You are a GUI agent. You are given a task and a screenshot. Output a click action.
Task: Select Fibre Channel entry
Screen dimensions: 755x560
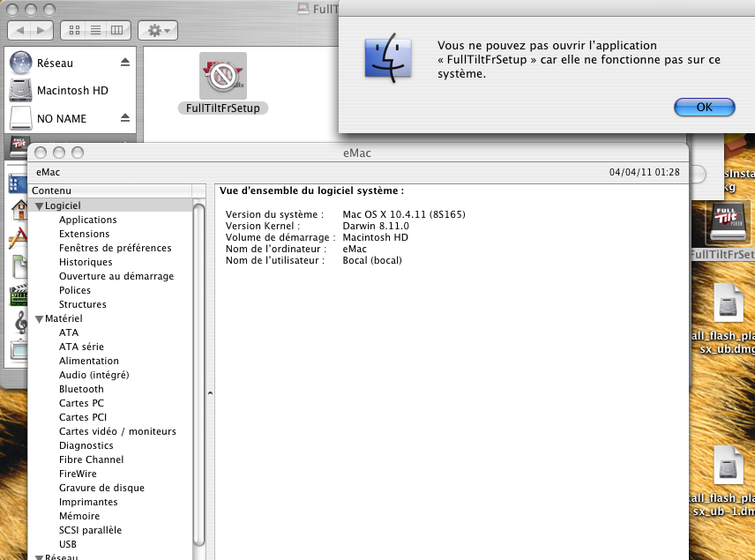click(x=91, y=459)
